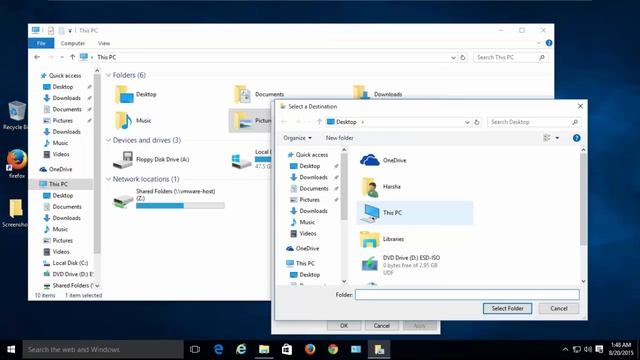Viewport: 640px width, 360px height.
Task: Select Quick access in the dialog navigation pane
Action: pos(307,155)
